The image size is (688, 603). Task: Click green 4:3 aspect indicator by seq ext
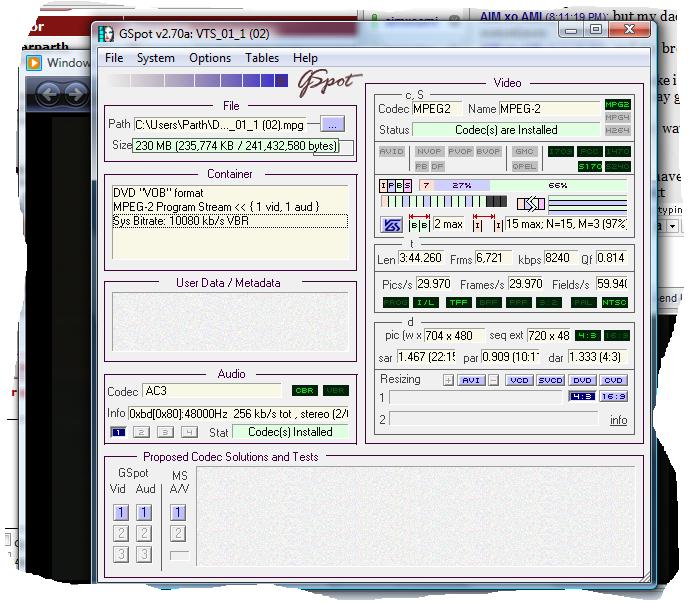pyautogui.click(x=588, y=336)
